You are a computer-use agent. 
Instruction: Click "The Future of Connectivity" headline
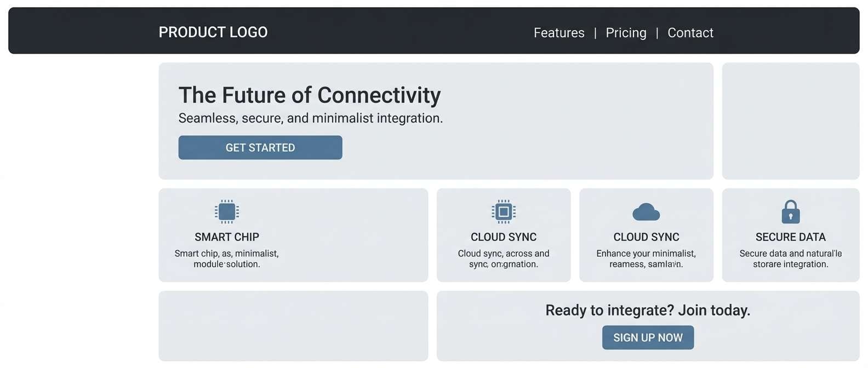click(310, 95)
